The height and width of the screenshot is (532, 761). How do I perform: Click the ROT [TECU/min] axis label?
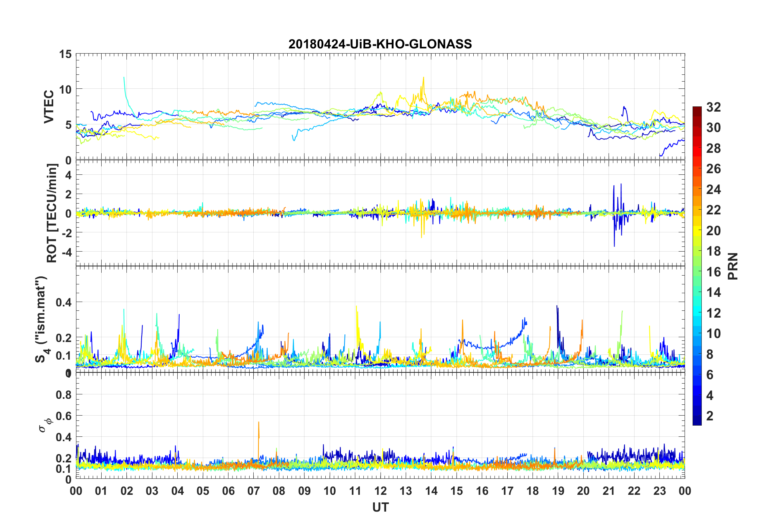52,213
